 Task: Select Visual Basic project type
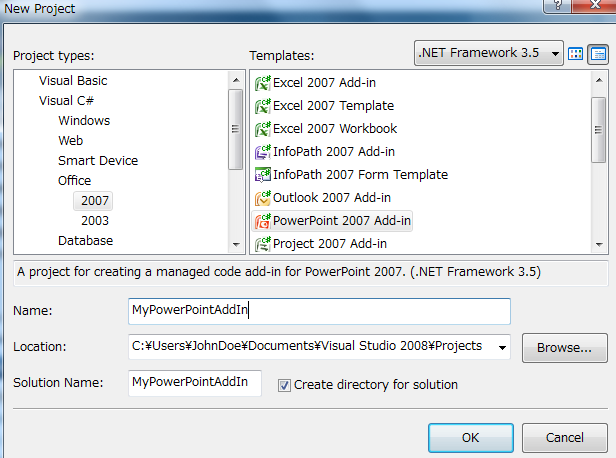coord(73,81)
